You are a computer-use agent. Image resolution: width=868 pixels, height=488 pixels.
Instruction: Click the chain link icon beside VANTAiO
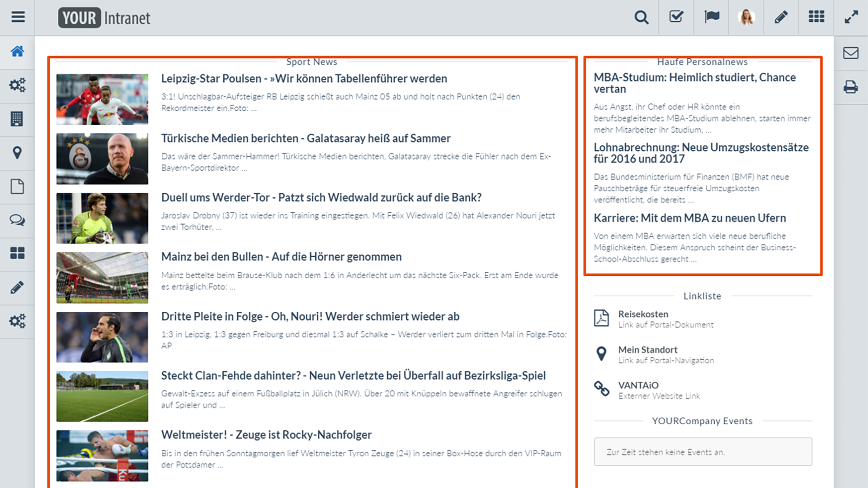point(601,389)
